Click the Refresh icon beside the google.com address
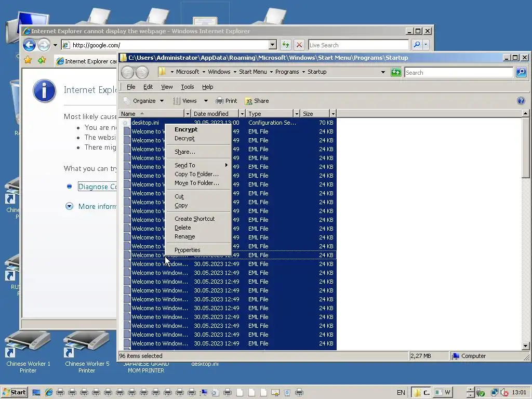532x399 pixels. (286, 45)
